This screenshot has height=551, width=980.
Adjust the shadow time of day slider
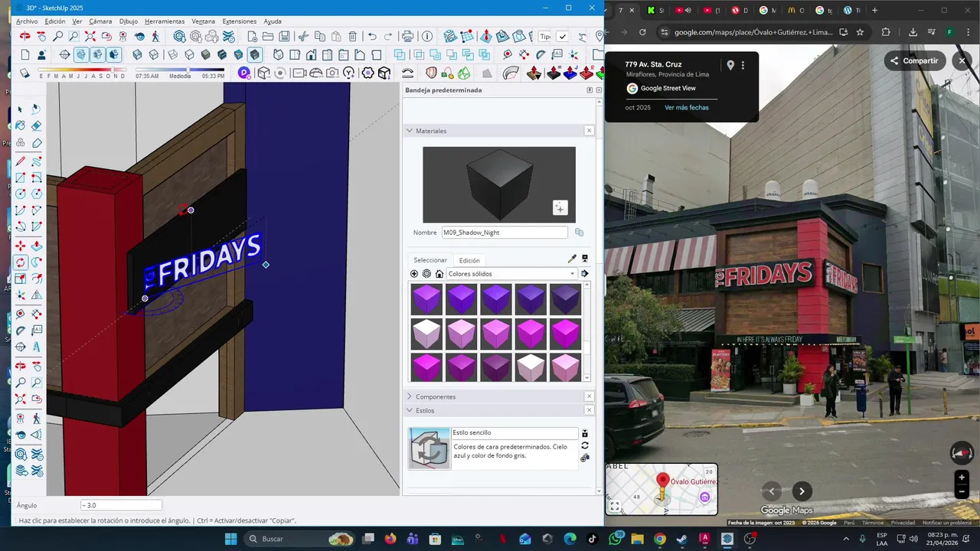[188, 70]
